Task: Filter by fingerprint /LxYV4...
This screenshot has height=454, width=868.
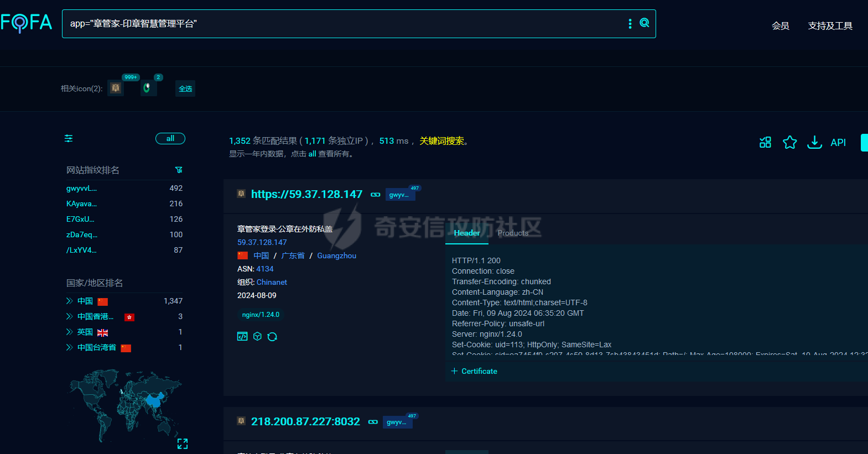Action: [x=81, y=250]
